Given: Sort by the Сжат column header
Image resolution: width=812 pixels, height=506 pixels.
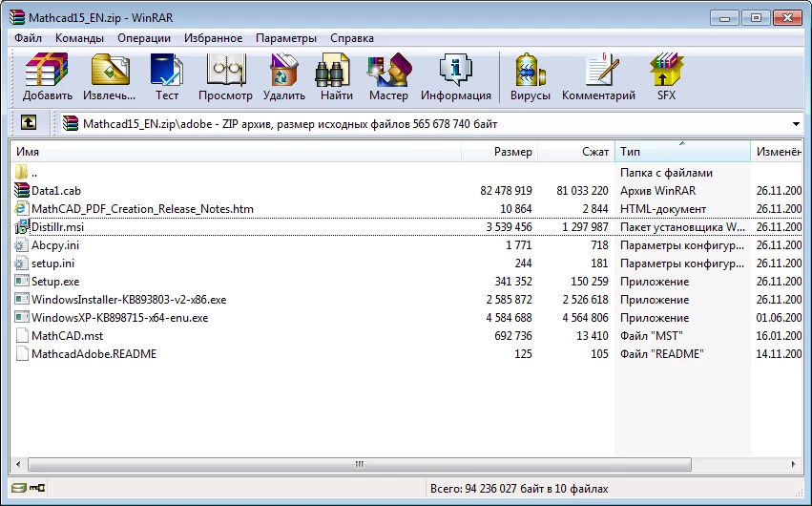Looking at the screenshot, I should tap(576, 151).
